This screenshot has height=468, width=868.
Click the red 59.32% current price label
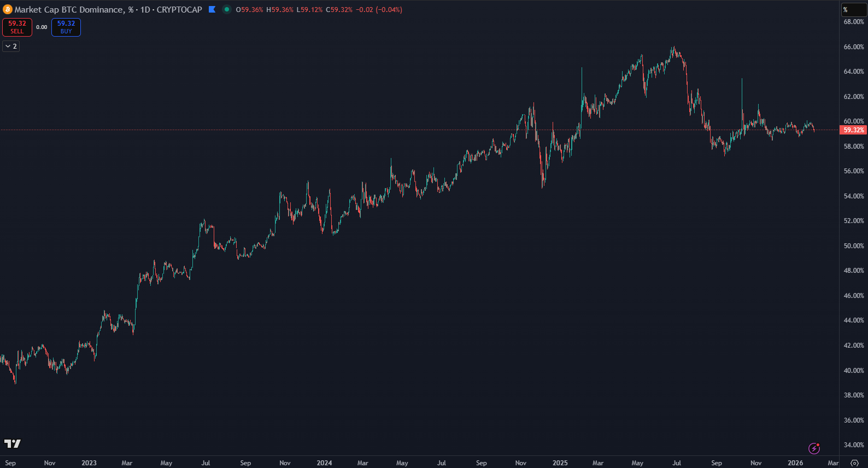pos(853,130)
